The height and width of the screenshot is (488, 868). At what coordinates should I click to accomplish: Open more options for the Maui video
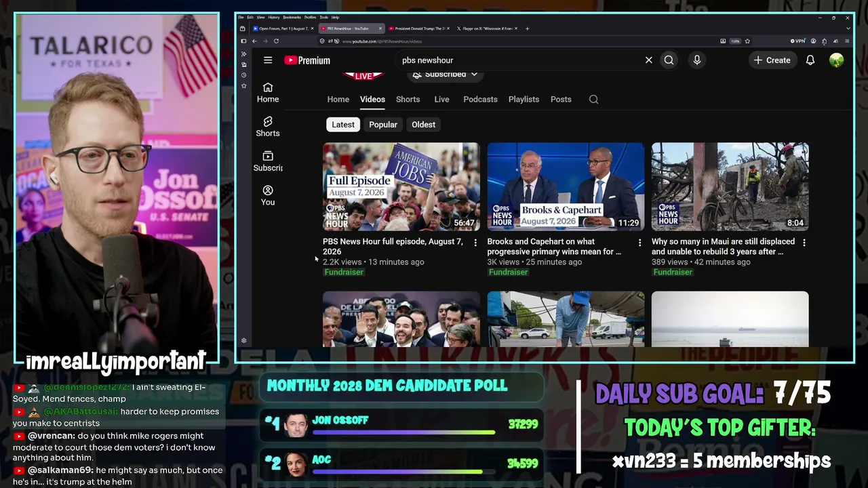tap(804, 243)
